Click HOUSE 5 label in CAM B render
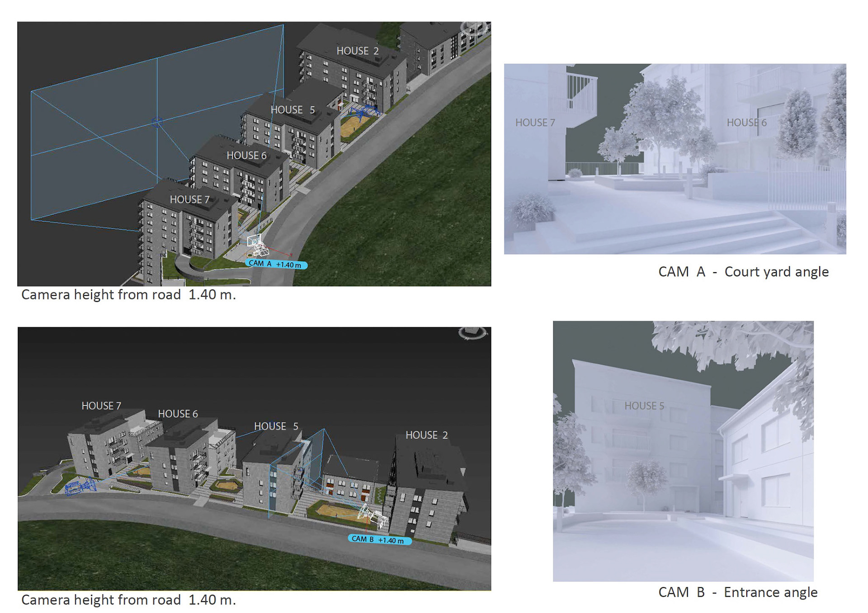This screenshot has width=868, height=613. (644, 406)
